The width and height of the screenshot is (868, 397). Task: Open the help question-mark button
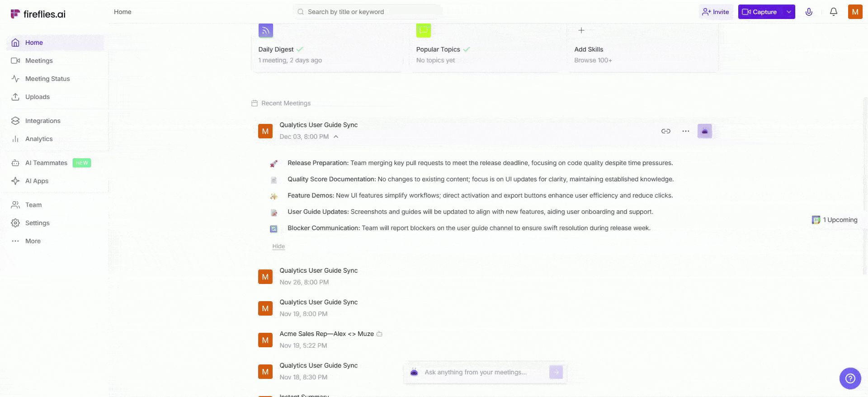tap(850, 378)
